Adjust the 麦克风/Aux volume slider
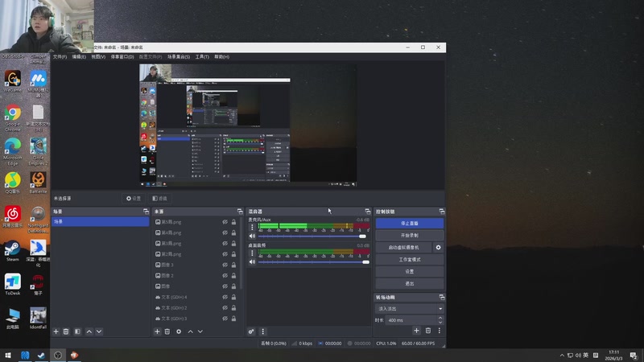This screenshot has width=644, height=362. (x=312, y=237)
